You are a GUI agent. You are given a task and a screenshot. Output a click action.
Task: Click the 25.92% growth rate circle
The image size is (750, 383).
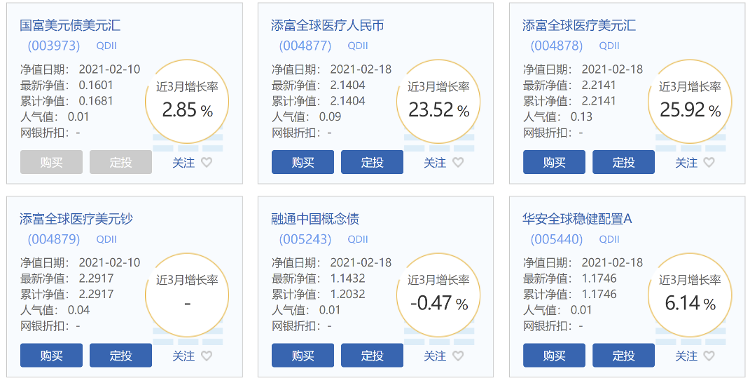[x=690, y=101]
